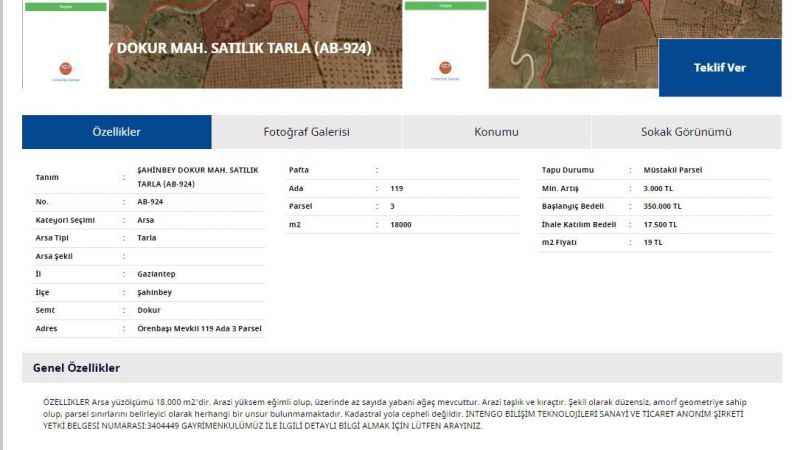
Task: Click the Teklif Ver button
Action: [x=720, y=67]
